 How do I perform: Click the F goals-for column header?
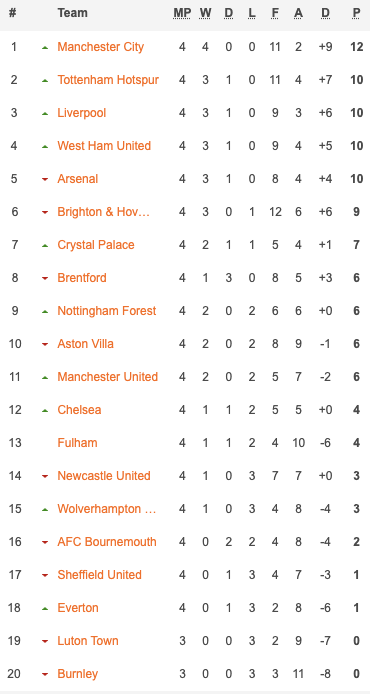(275, 13)
